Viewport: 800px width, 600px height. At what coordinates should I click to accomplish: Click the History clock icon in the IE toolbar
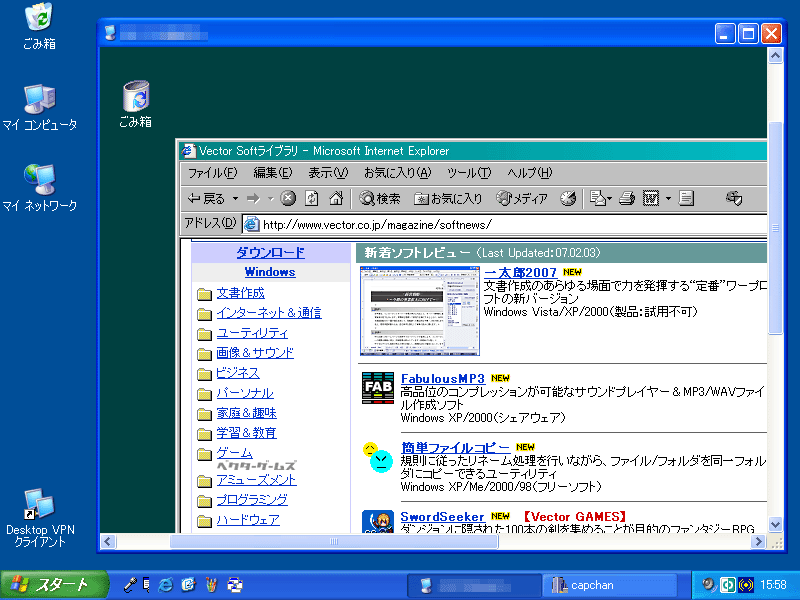[x=568, y=198]
